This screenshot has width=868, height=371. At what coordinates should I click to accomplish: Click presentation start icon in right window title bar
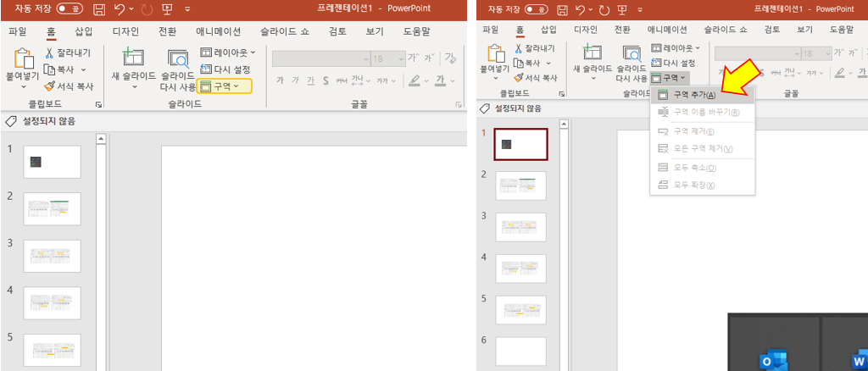pyautogui.click(x=624, y=8)
